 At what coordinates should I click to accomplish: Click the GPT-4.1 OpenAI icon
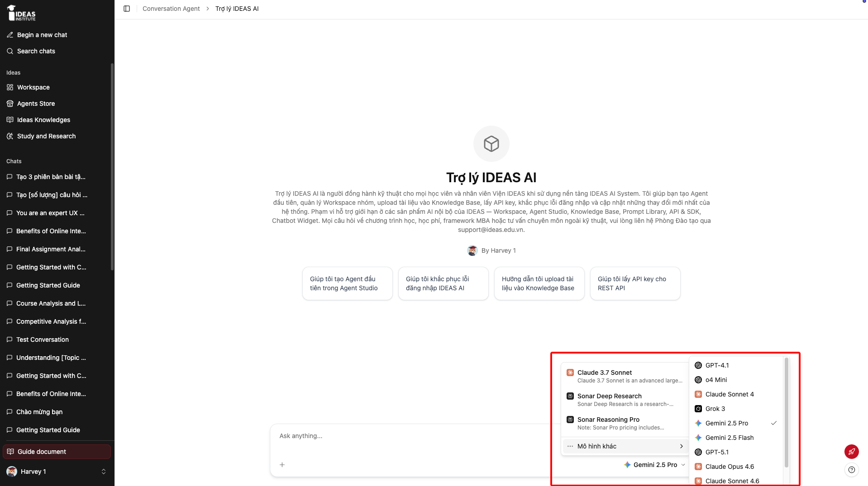click(698, 365)
